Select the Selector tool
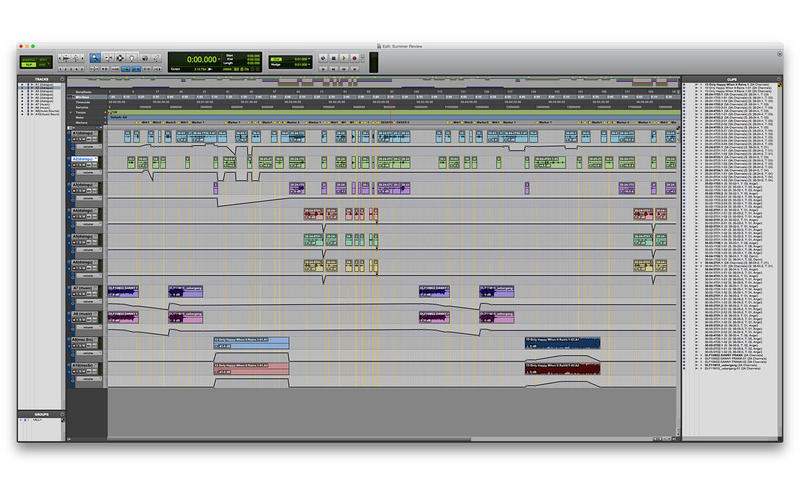The image size is (800, 500). 120,58
